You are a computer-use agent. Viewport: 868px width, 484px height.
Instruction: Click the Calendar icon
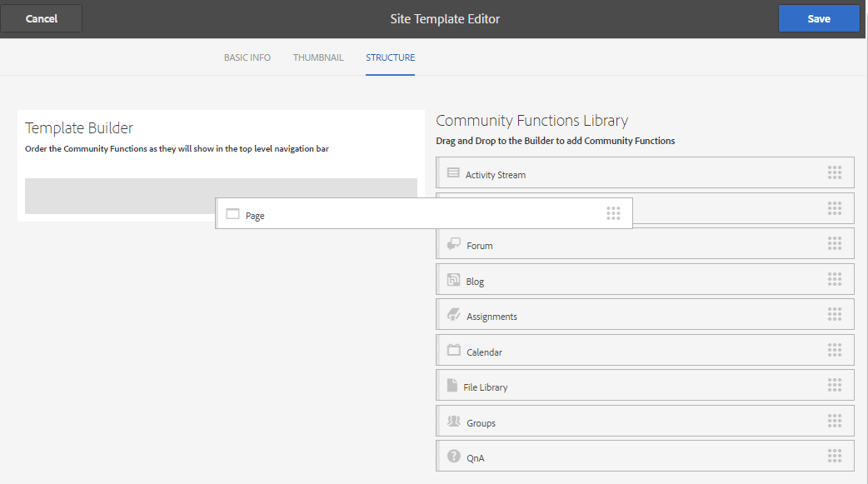(454, 351)
